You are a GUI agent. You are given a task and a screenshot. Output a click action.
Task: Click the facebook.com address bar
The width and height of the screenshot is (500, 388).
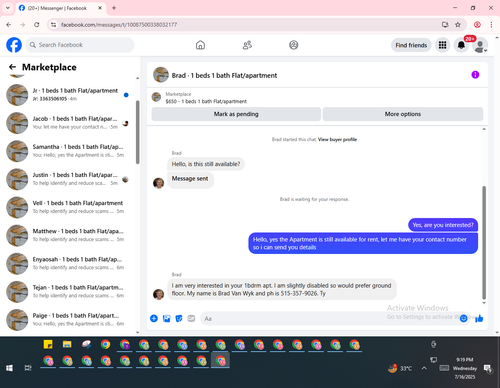pyautogui.click(x=247, y=25)
